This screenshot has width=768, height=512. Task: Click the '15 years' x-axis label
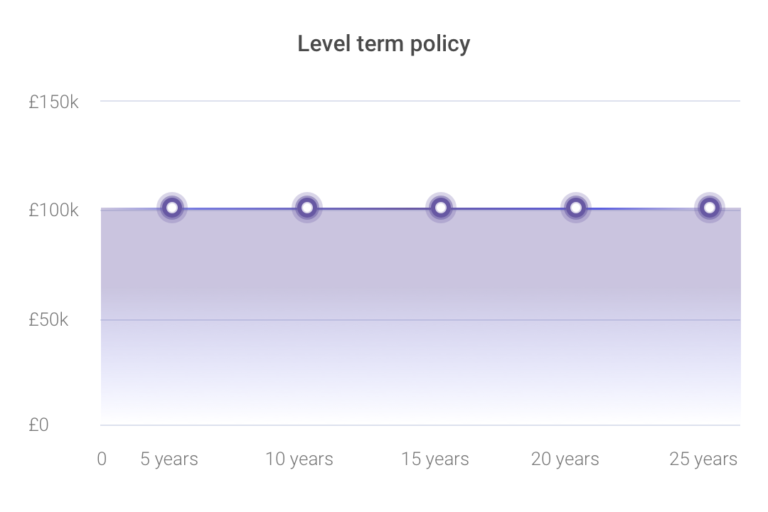coord(435,460)
